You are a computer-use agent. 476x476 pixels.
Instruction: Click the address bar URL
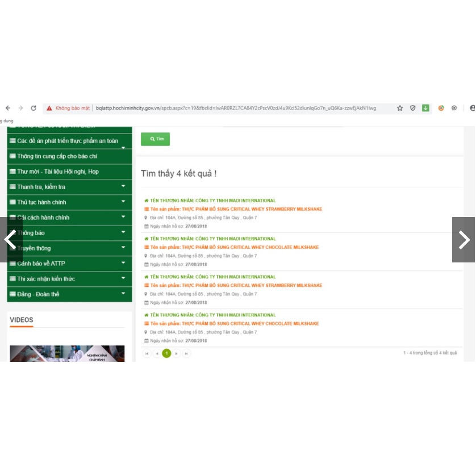click(x=236, y=108)
